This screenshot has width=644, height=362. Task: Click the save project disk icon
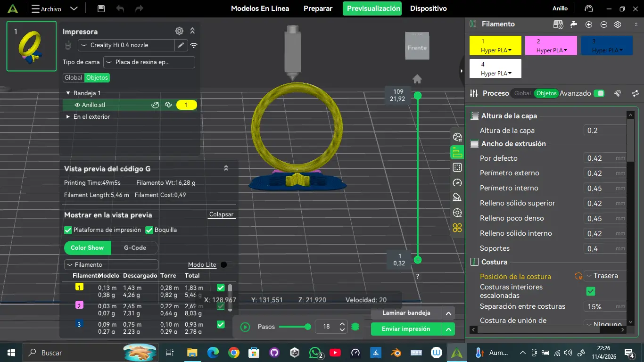point(101,8)
